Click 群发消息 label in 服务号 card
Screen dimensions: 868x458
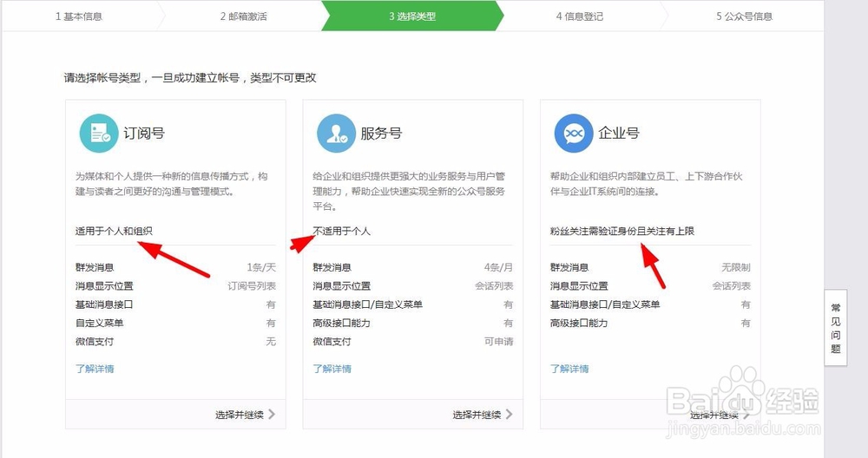[x=332, y=267]
